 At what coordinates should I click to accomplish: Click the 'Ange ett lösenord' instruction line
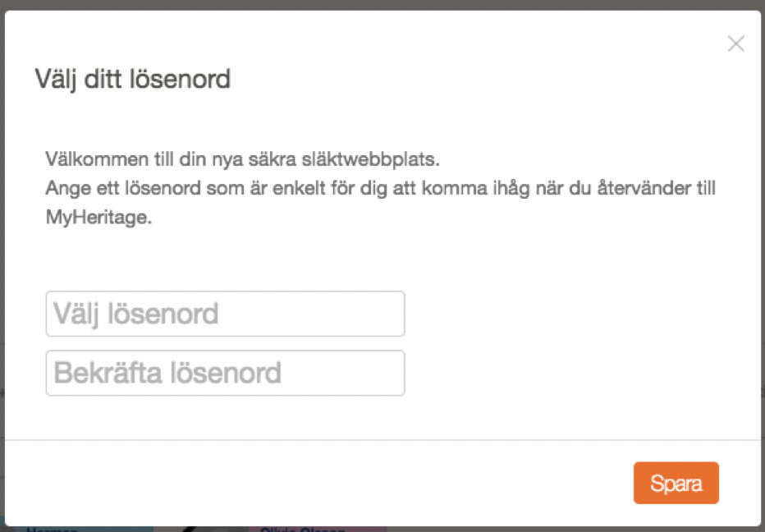(x=380, y=189)
